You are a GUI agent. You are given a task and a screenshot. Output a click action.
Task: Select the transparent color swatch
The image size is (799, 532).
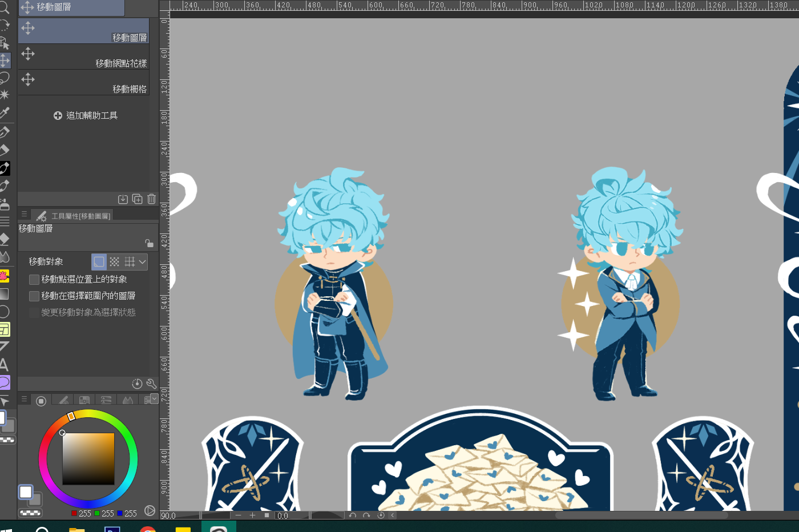[x=30, y=513]
